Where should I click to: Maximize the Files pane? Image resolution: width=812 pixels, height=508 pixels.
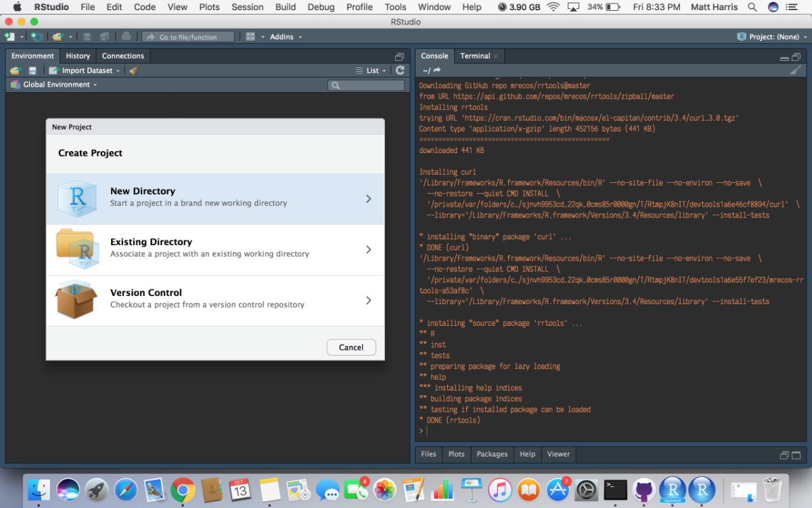[796, 455]
